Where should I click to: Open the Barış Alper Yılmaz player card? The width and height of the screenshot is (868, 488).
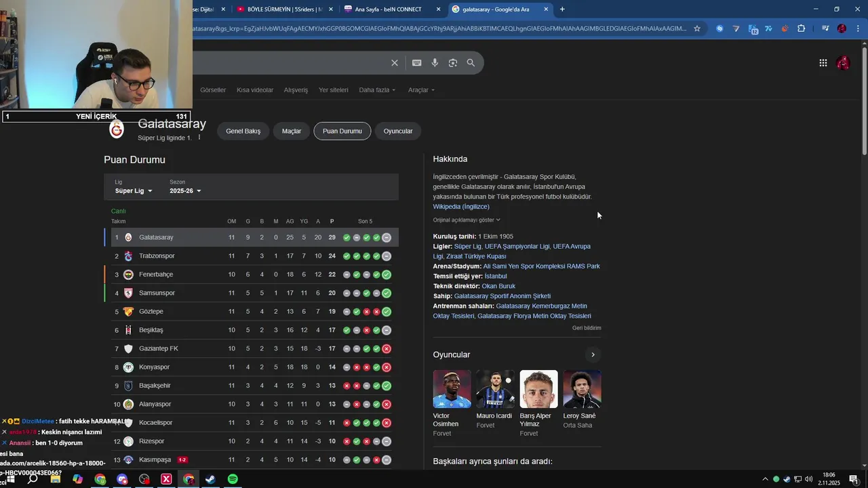pyautogui.click(x=538, y=403)
